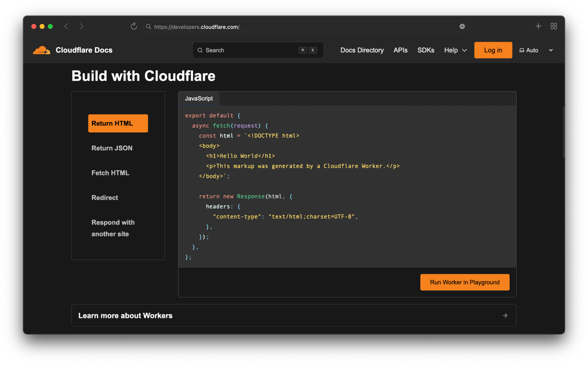This screenshot has width=588, height=365.
Task: Go forward with browser forward arrow
Action: tap(81, 26)
